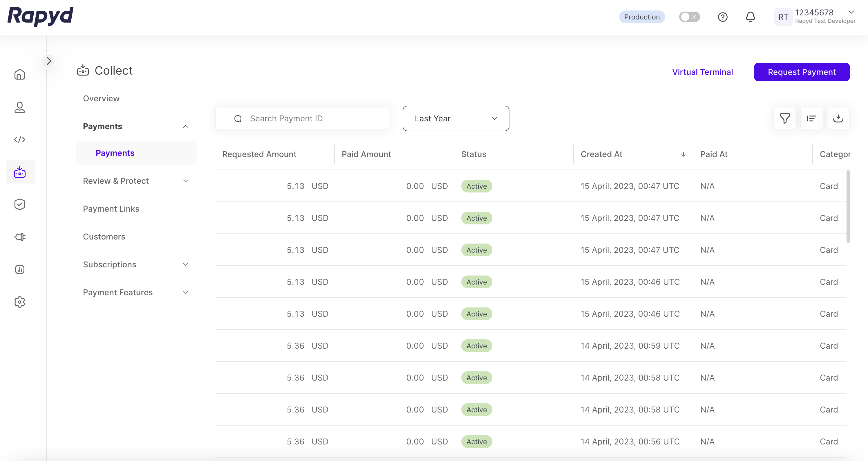This screenshot has height=461, width=868.
Task: Click the Search Payment ID field
Action: click(302, 118)
